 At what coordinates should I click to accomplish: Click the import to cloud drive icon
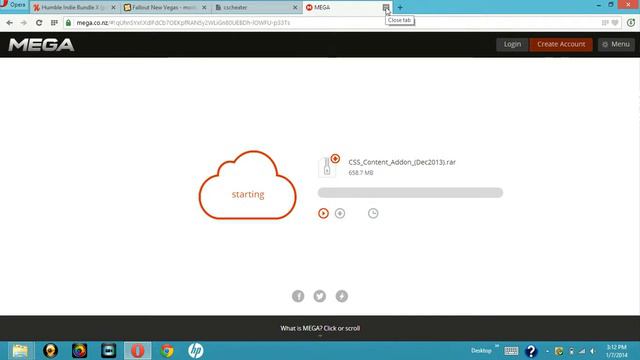point(340,213)
